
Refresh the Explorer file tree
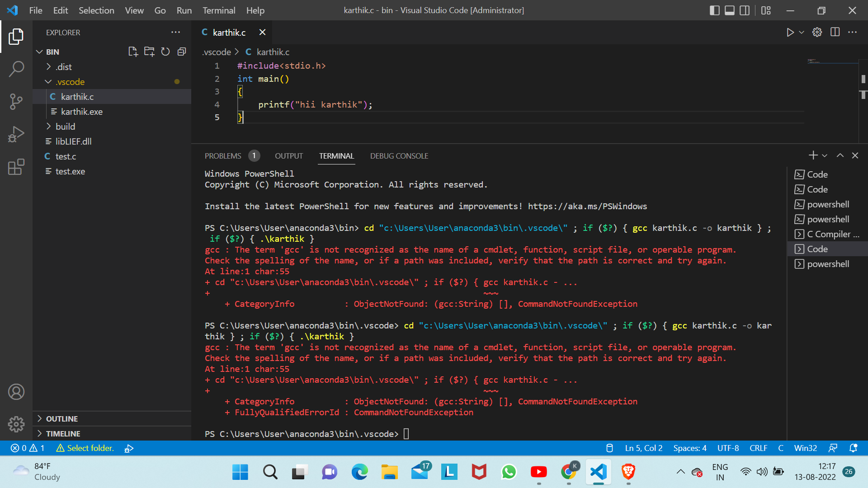point(165,52)
